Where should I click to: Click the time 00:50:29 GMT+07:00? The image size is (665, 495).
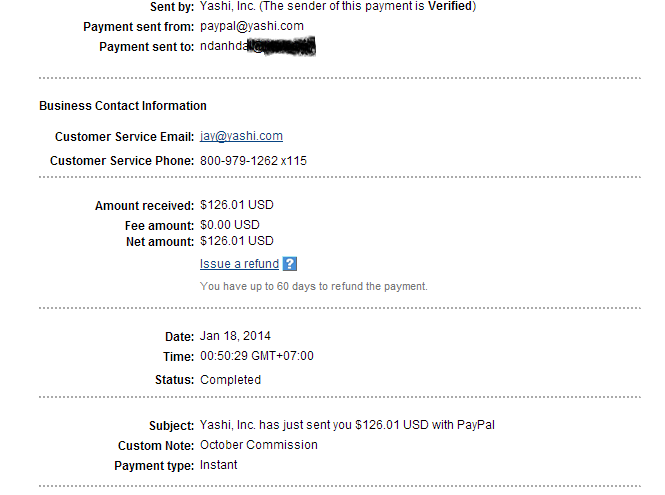click(x=257, y=356)
